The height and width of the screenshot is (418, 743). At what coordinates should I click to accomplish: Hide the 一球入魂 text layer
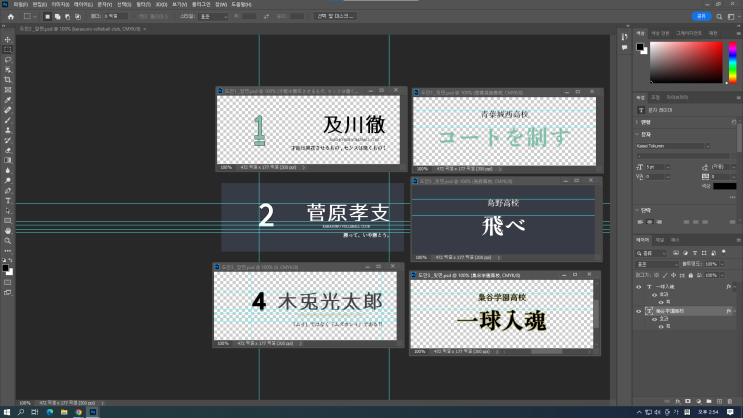[639, 287]
